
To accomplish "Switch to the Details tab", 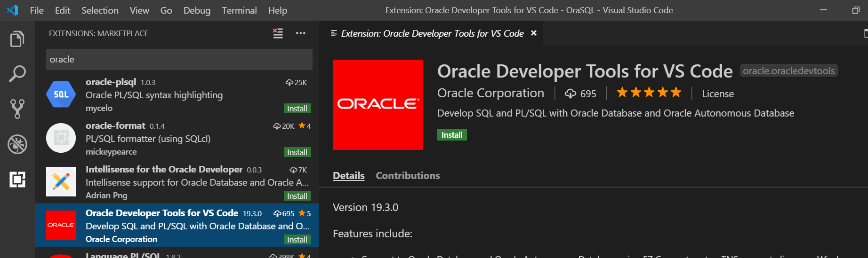I will click(349, 176).
